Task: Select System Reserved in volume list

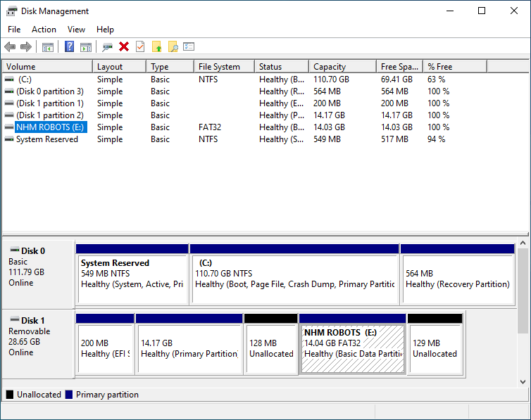Action: [x=47, y=139]
